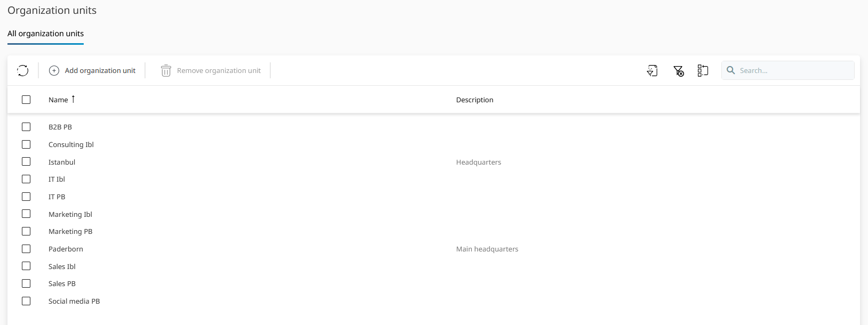Click the refresh list icon

22,70
